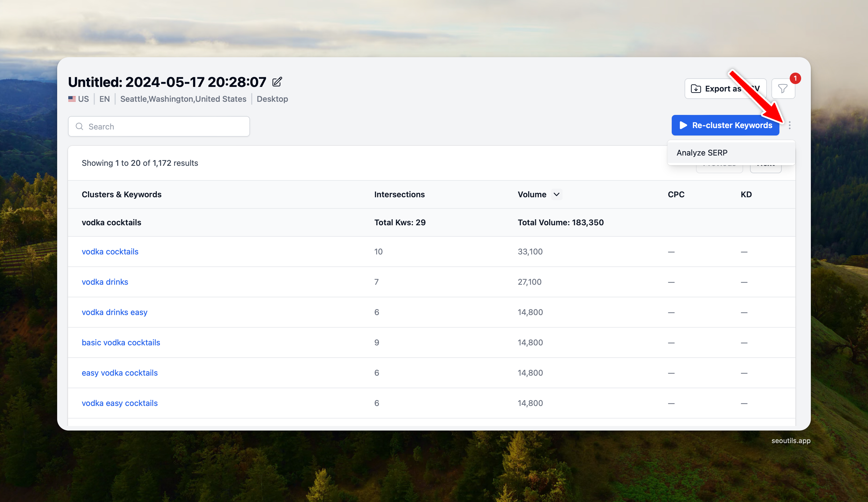Select Analyze SERP menu entry
This screenshot has height=502, width=868.
click(702, 153)
